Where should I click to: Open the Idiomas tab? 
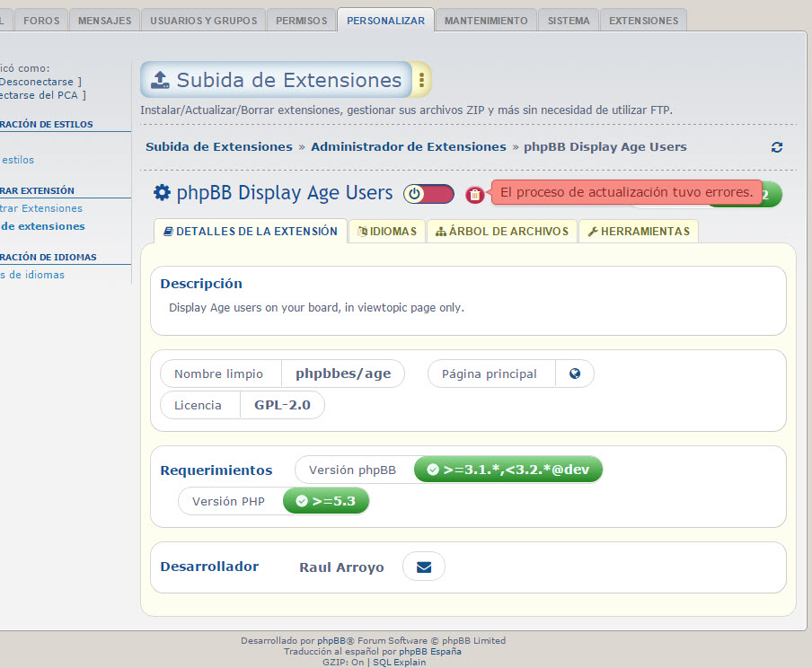pyautogui.click(x=387, y=232)
